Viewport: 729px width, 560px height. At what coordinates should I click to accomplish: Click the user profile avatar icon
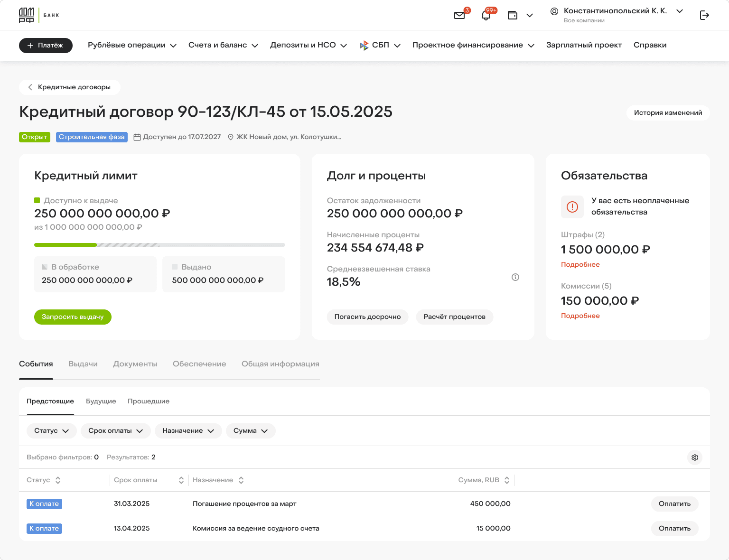pyautogui.click(x=554, y=11)
